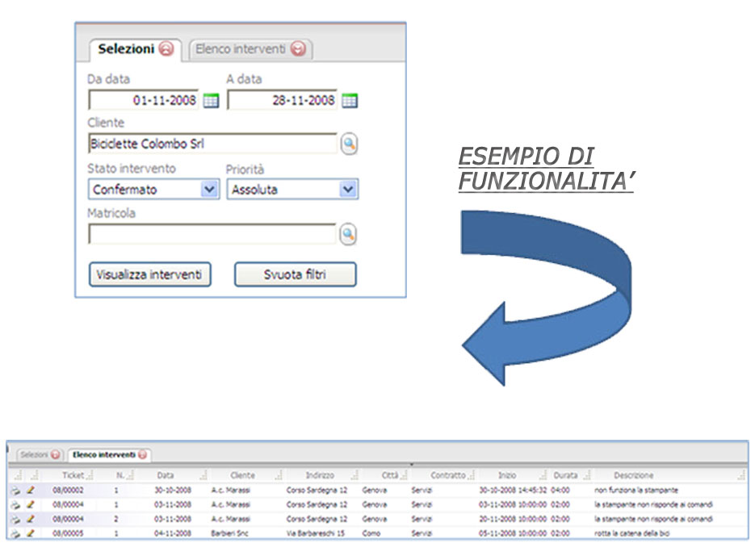Click the duration cell '04:00'
Viewport: 755px width, 560px height.
(560, 491)
